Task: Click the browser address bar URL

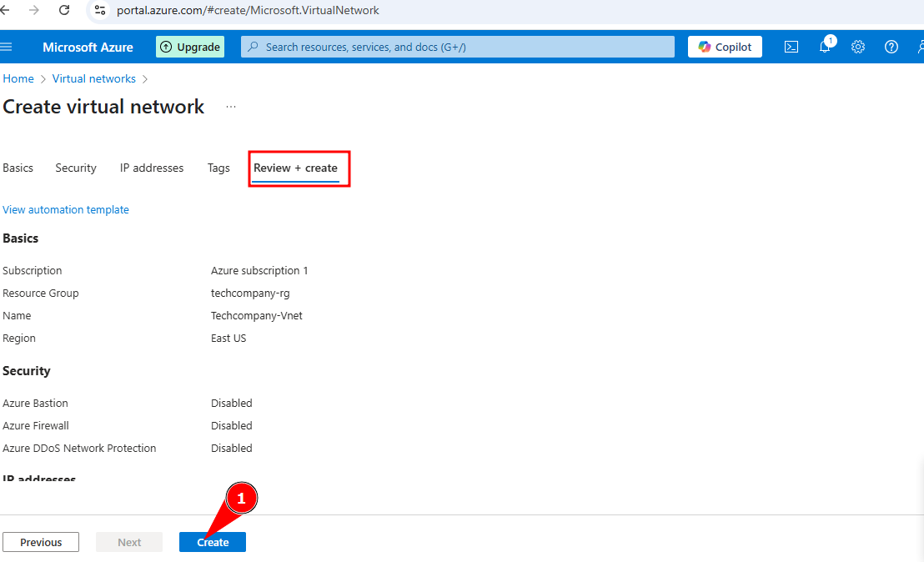Action: [248, 10]
